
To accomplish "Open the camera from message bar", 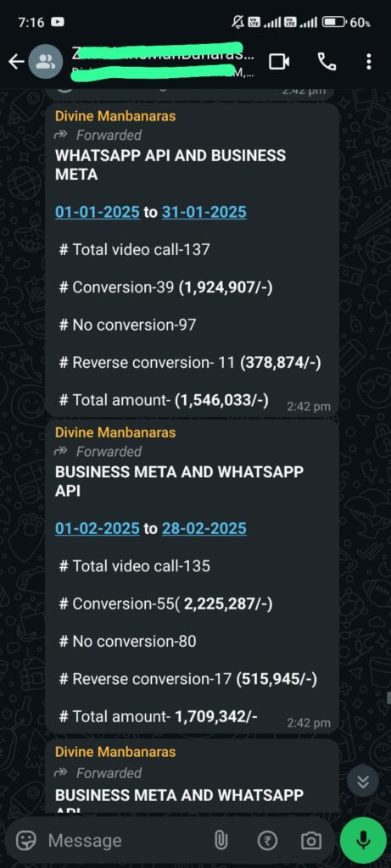I will pos(310,841).
